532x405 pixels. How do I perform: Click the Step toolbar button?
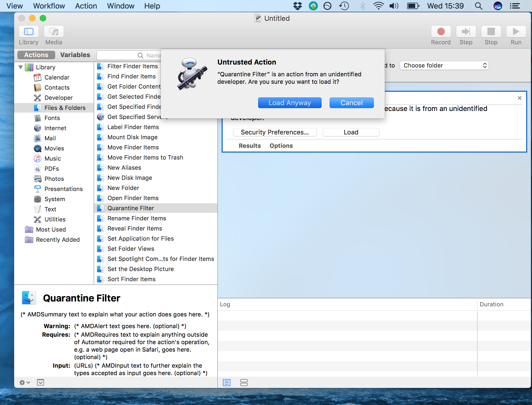[466, 32]
